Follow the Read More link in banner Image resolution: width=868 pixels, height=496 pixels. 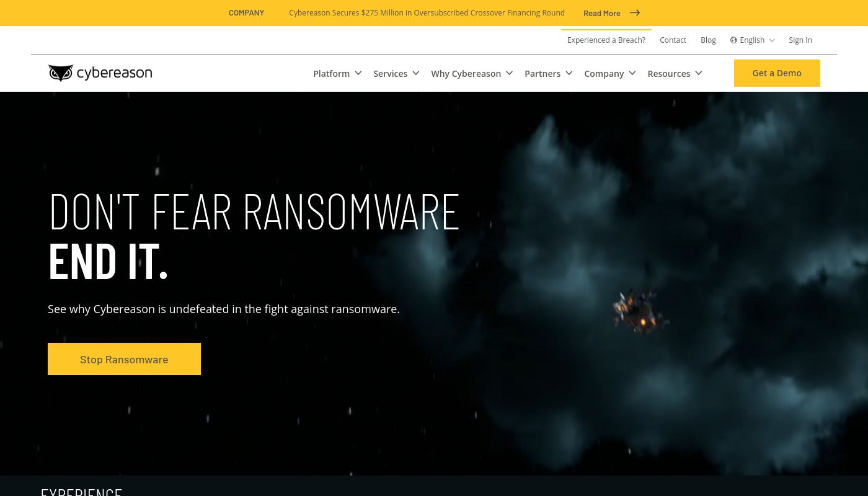(601, 13)
